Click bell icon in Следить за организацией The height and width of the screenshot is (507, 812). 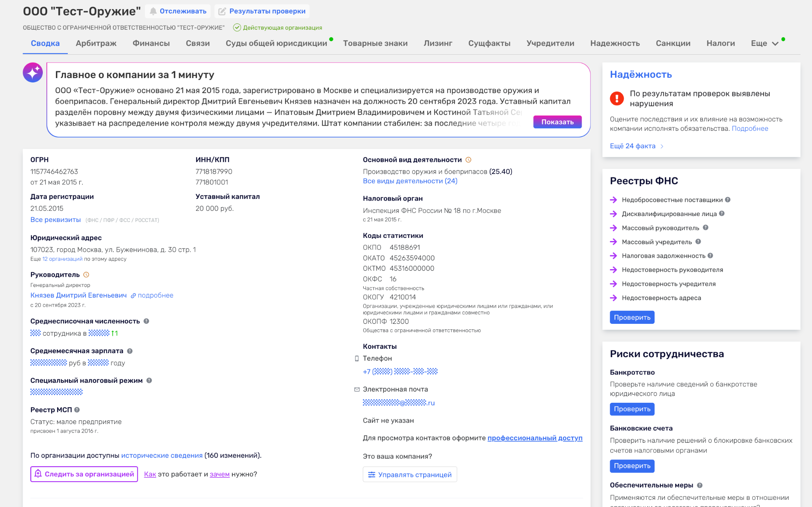point(38,474)
